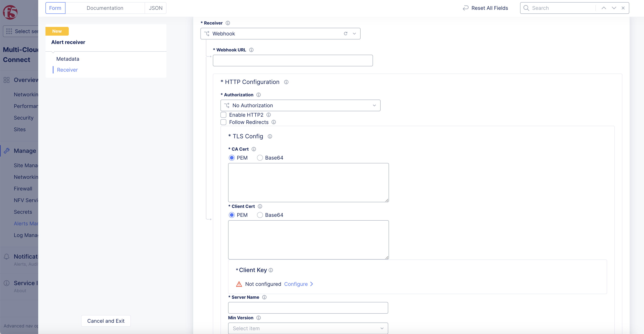Screen dimensions: 644x334
Task: Open the No Authorization dropdown
Action: coord(300,105)
